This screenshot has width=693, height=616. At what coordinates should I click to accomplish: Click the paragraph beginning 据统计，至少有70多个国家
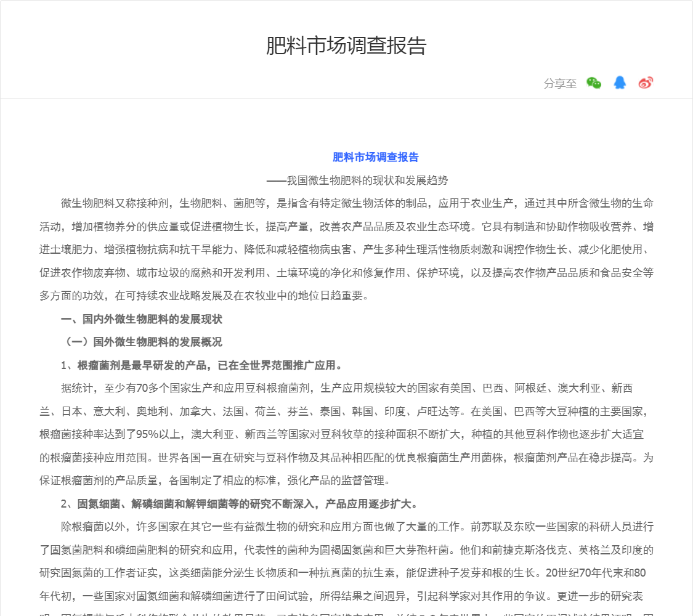346,434
